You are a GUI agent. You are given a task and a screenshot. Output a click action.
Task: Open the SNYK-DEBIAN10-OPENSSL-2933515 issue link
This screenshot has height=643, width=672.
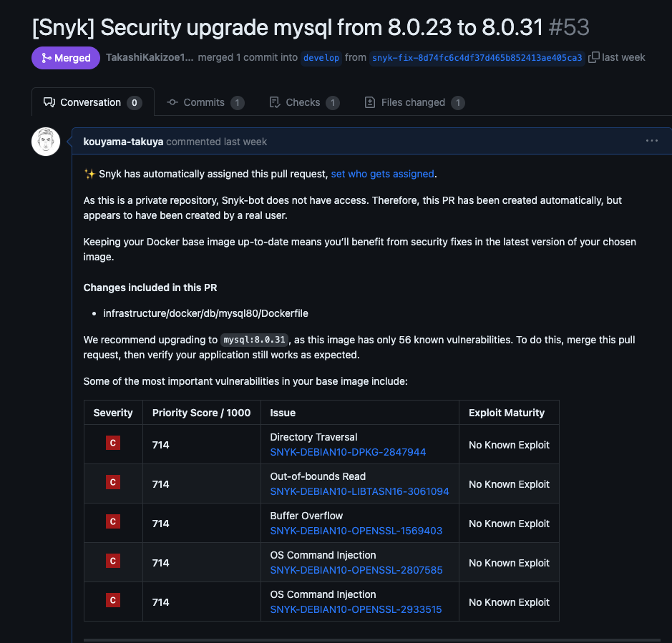click(x=356, y=609)
